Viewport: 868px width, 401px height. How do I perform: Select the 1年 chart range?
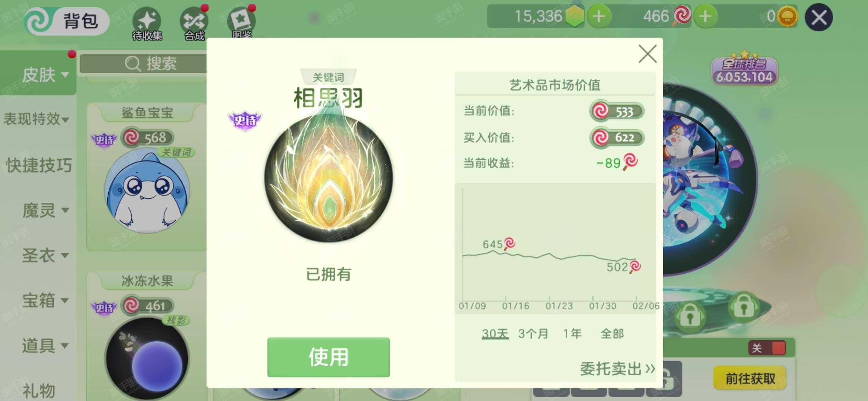[572, 333]
